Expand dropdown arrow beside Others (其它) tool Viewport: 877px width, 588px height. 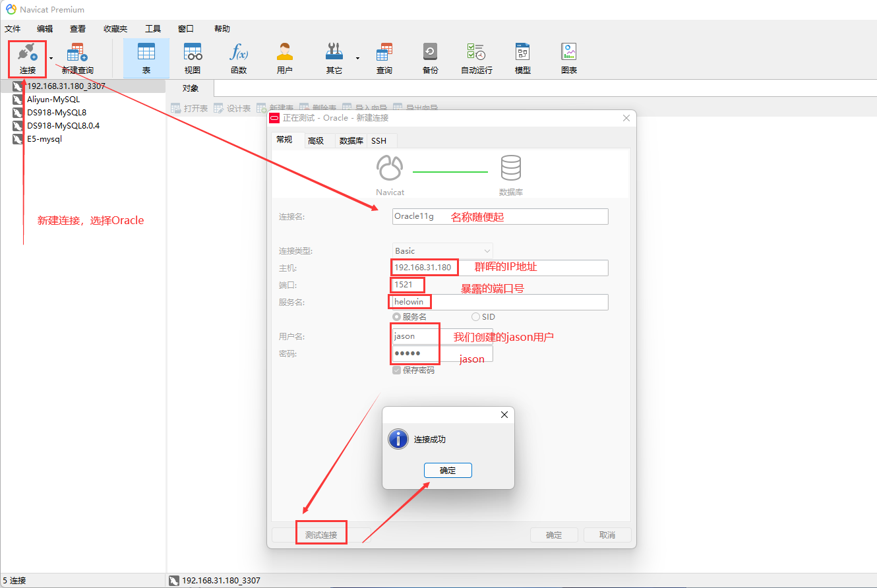click(x=357, y=58)
